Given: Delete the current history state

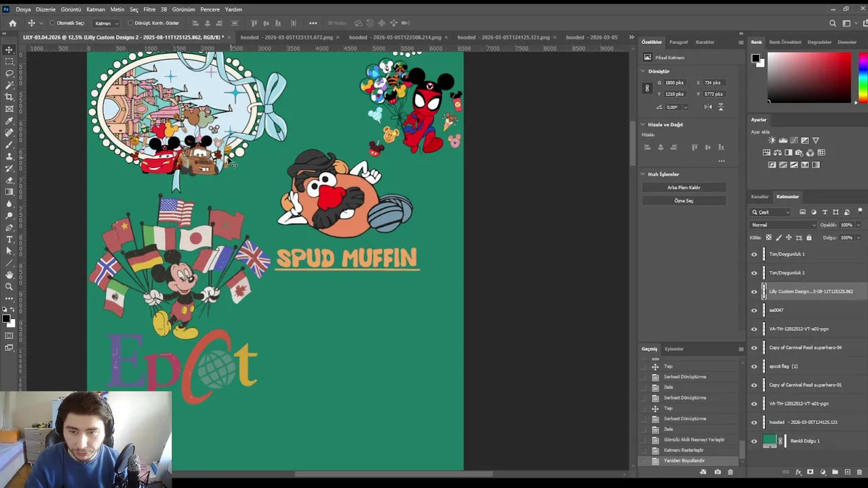Looking at the screenshot, I should [x=730, y=472].
